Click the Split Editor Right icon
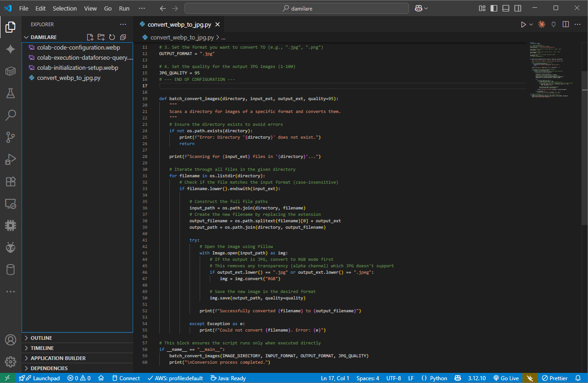The width and height of the screenshot is (588, 383). pyautogui.click(x=566, y=25)
